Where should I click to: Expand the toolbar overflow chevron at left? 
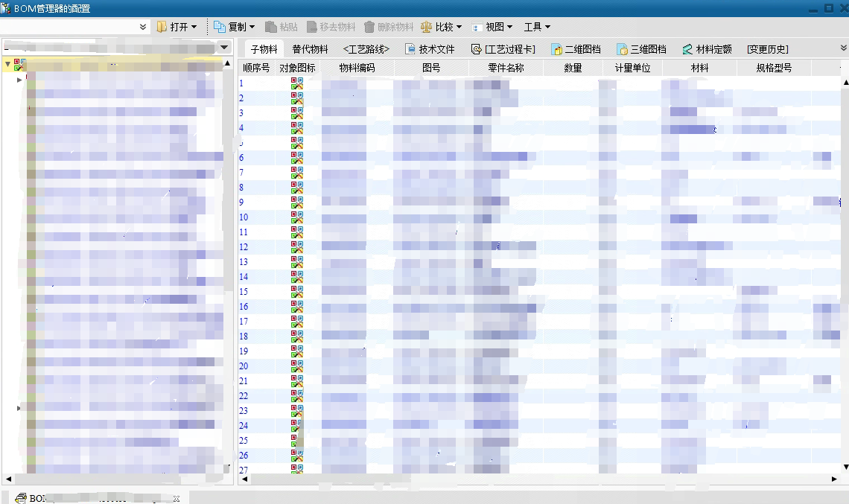[143, 27]
